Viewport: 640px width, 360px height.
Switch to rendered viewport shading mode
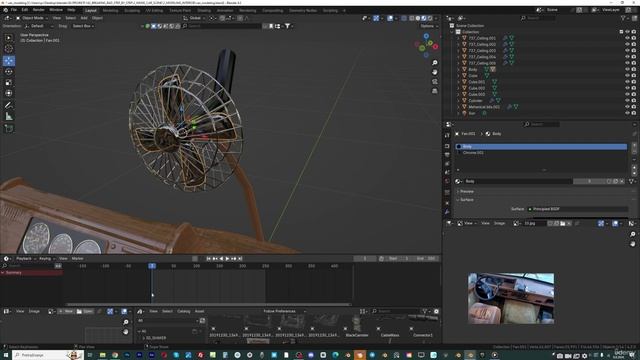[430, 18]
